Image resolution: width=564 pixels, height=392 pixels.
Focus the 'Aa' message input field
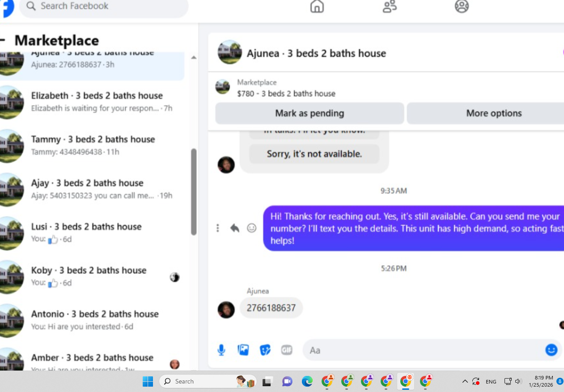(423, 350)
